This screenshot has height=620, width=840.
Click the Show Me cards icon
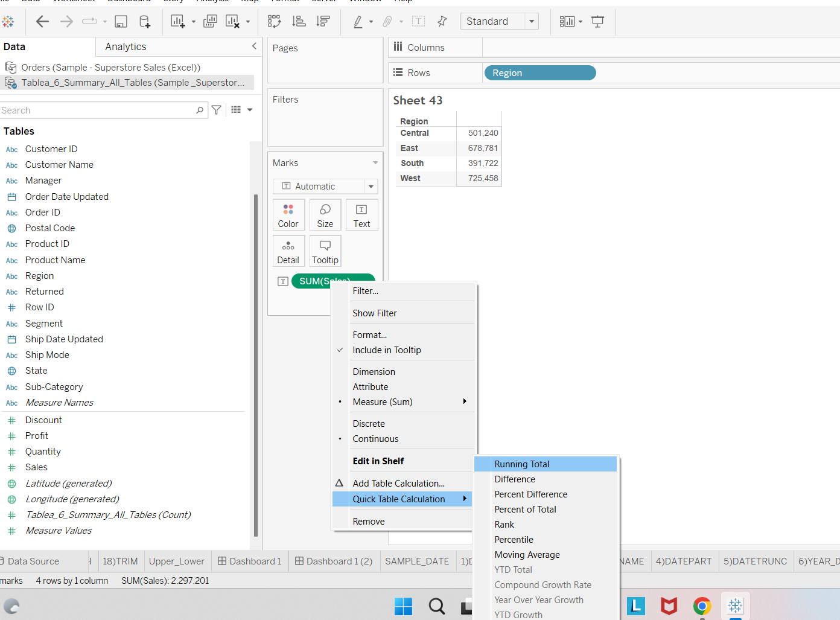[x=567, y=22]
